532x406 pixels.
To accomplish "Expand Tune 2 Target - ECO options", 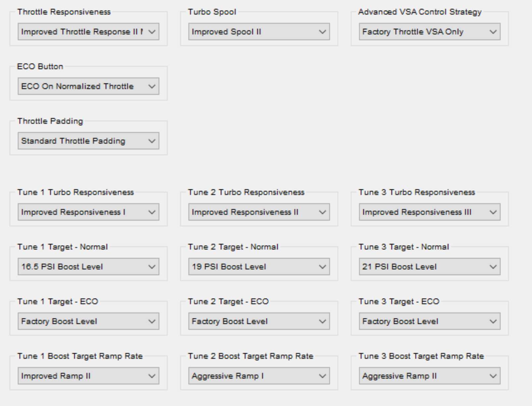I will pyautogui.click(x=259, y=321).
